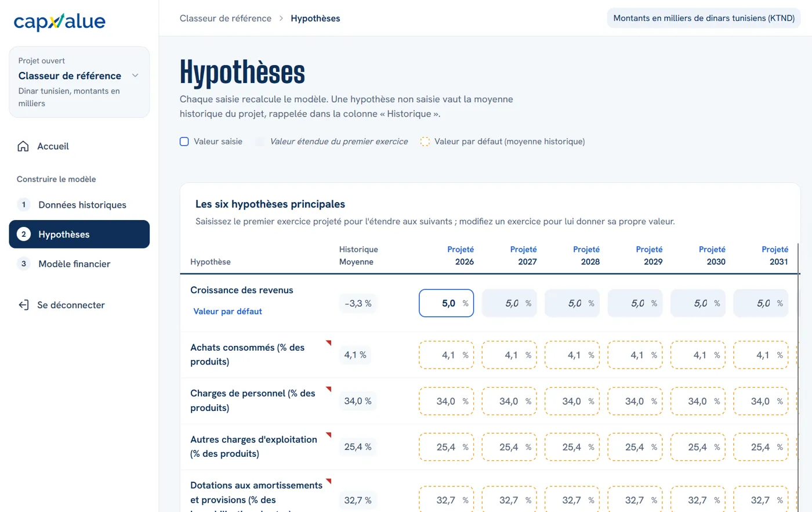The width and height of the screenshot is (812, 512).
Task: Click red note marker on Charges de personnel
Action: pyautogui.click(x=328, y=389)
